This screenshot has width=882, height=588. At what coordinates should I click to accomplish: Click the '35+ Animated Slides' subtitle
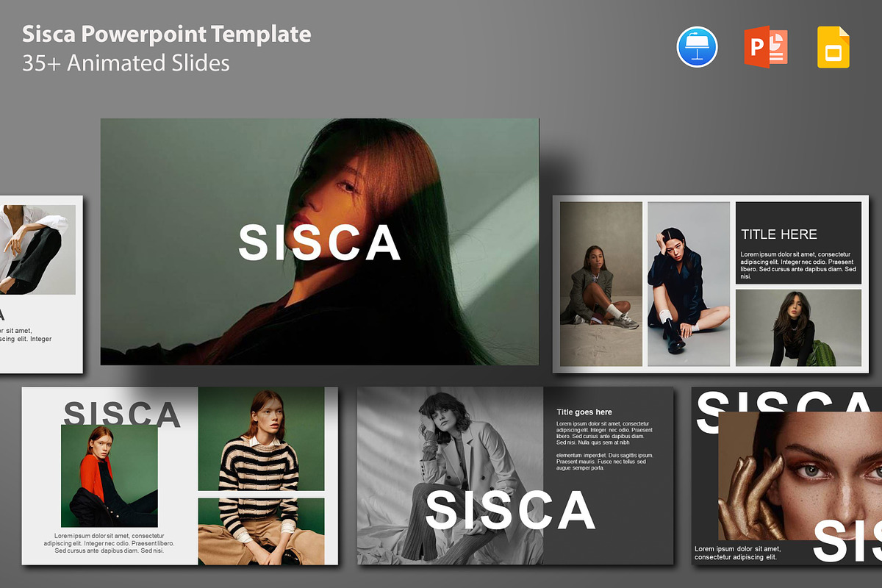tap(126, 63)
